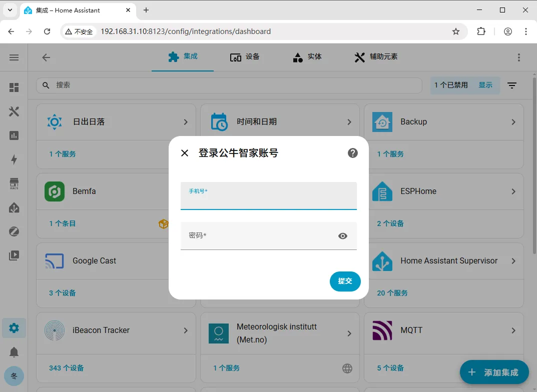Open the ESPHome-style sidebar add-on icon
537x392 pixels.
click(14, 207)
